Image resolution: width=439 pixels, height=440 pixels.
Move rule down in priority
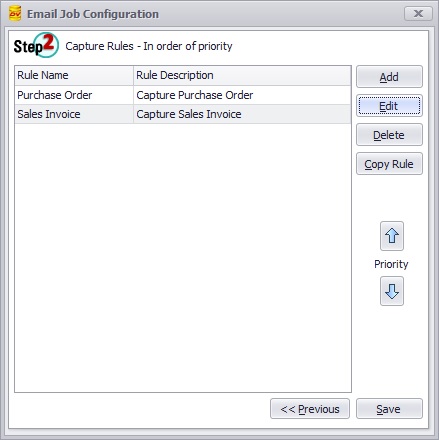392,291
